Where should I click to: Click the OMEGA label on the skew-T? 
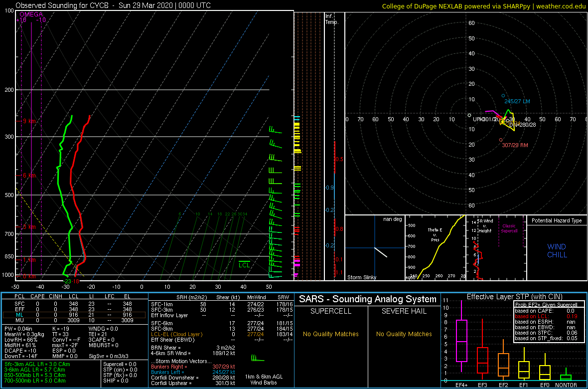coord(31,14)
